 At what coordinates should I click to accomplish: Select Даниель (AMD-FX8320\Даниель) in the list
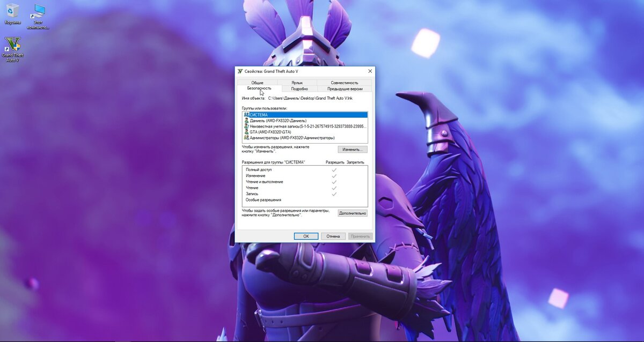coord(305,121)
